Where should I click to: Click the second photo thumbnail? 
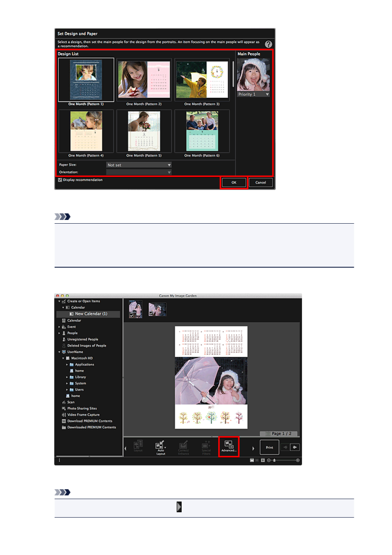[157, 310]
